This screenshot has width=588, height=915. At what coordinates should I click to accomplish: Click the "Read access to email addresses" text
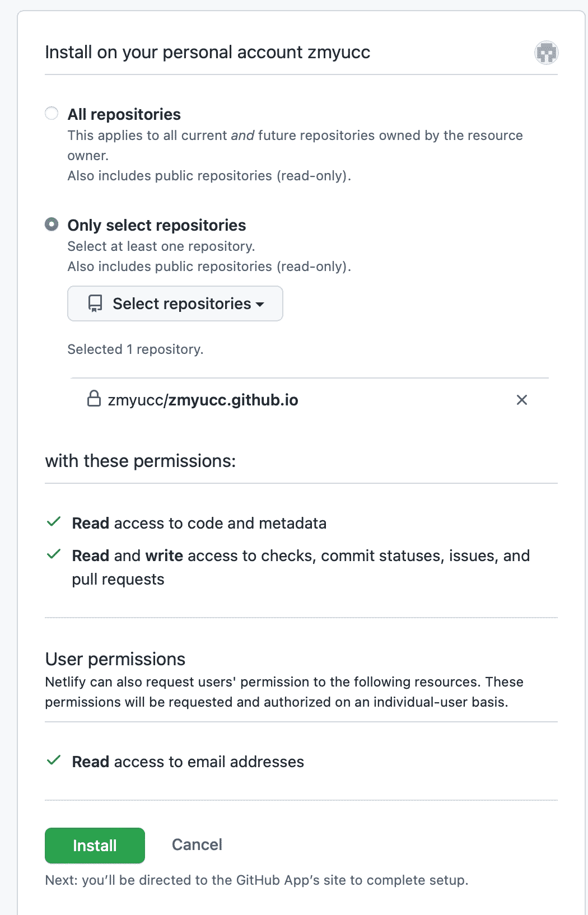point(188,762)
